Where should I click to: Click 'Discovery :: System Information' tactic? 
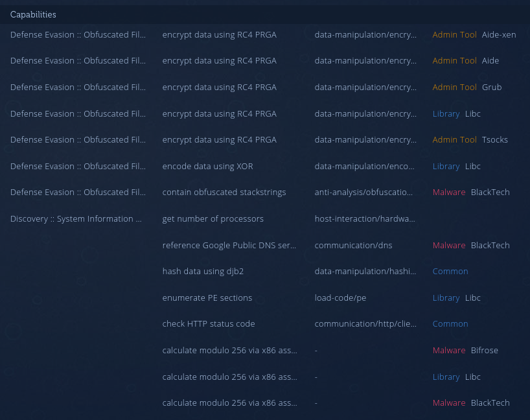click(x=76, y=218)
